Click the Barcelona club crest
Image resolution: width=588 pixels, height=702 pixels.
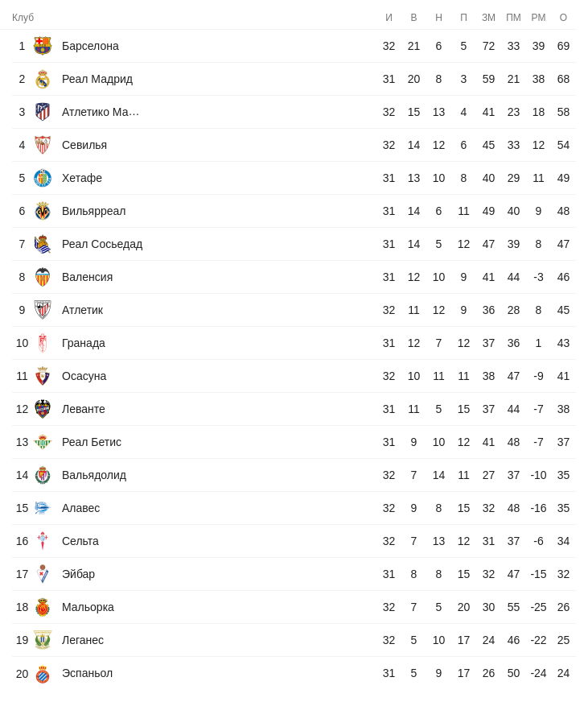click(x=43, y=46)
